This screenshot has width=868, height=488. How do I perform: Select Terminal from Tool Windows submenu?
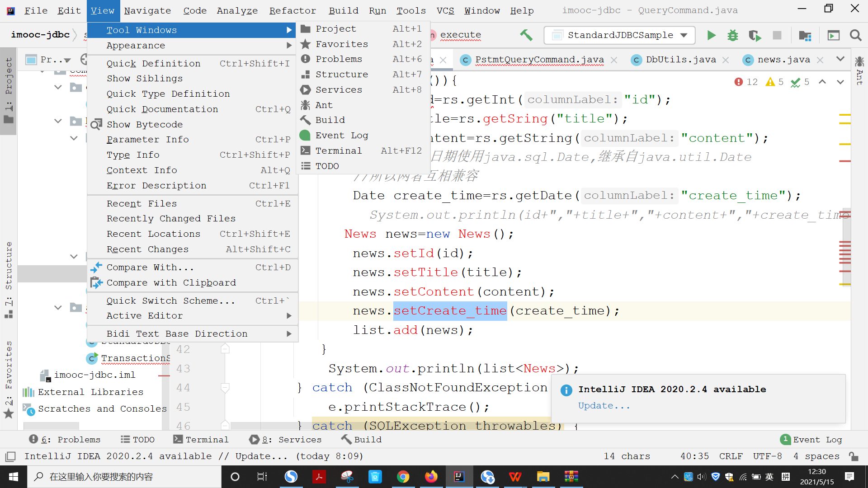[x=363, y=151]
